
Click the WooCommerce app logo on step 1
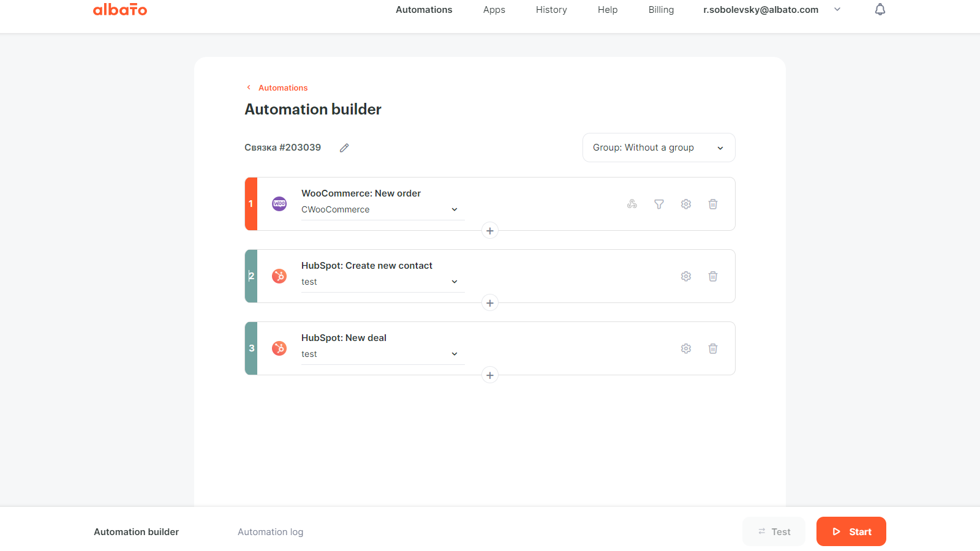point(279,204)
